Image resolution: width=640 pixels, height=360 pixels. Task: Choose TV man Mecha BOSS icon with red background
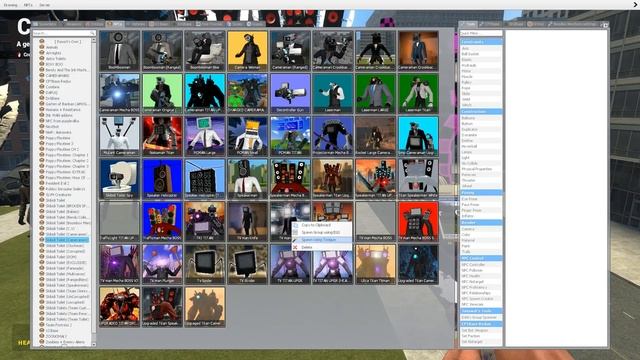(x=418, y=221)
